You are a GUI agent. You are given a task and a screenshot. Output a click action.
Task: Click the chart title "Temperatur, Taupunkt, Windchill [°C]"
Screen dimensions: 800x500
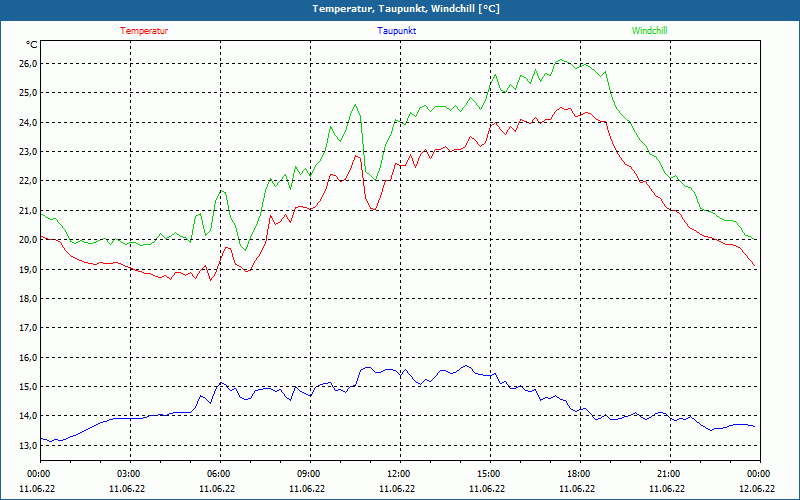click(x=406, y=9)
